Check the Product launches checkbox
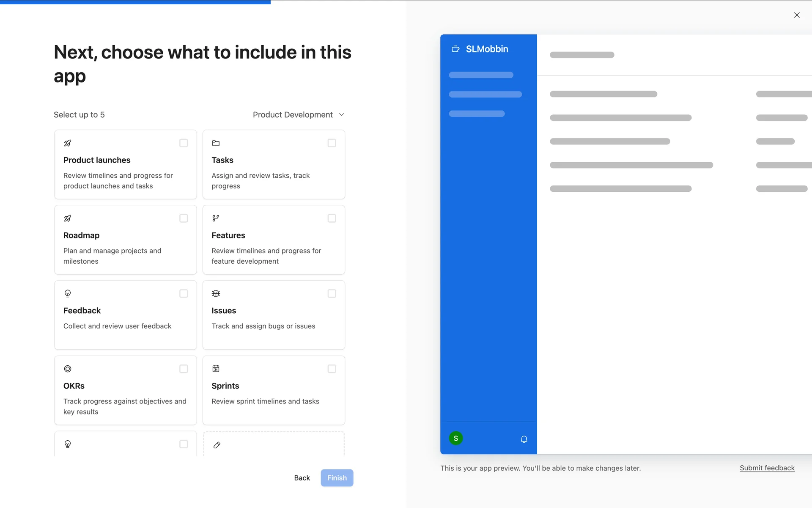812x508 pixels. 184,143
